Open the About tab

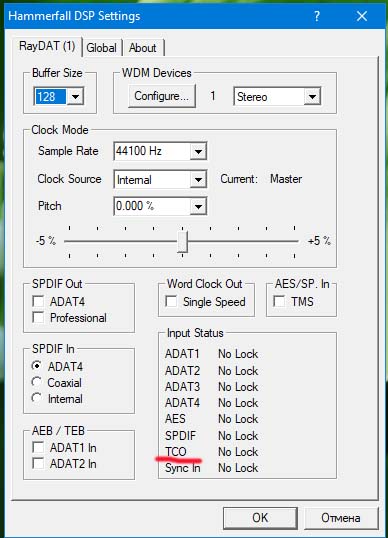143,48
